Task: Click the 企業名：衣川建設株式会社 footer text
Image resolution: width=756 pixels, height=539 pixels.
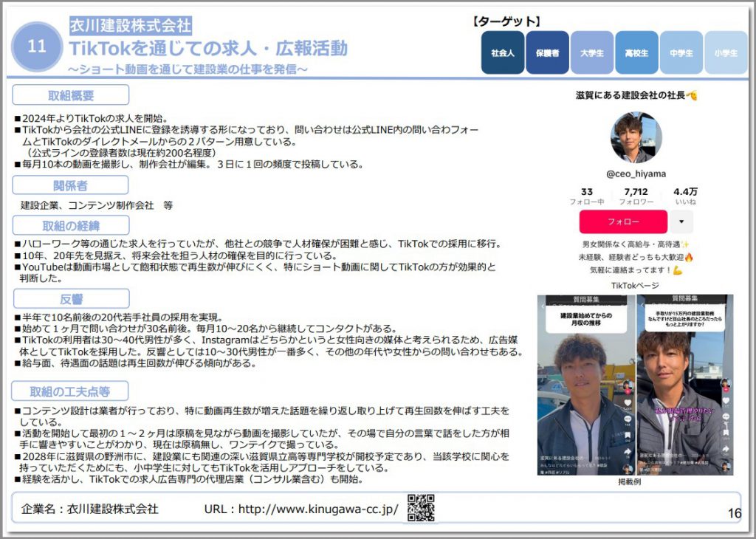Action: click(x=89, y=509)
